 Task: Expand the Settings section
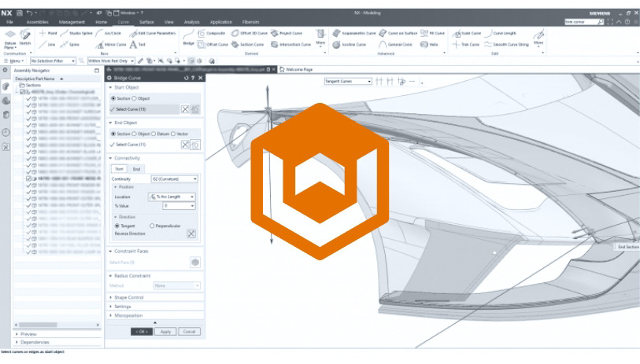(111, 307)
